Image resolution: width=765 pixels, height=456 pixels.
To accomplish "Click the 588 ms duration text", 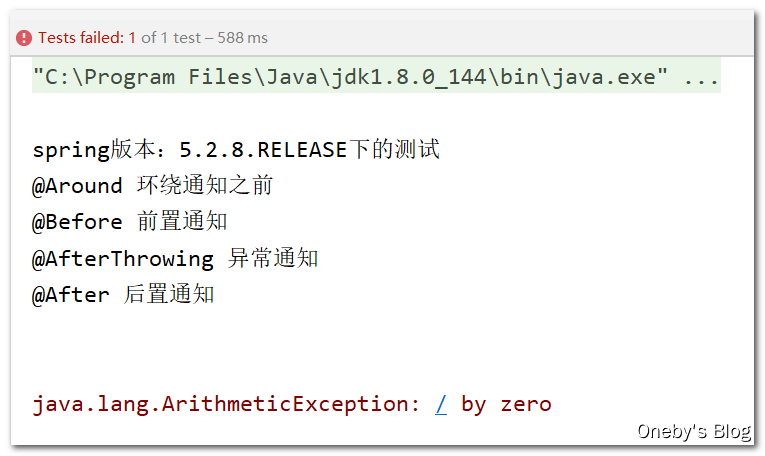I will pyautogui.click(x=242, y=38).
